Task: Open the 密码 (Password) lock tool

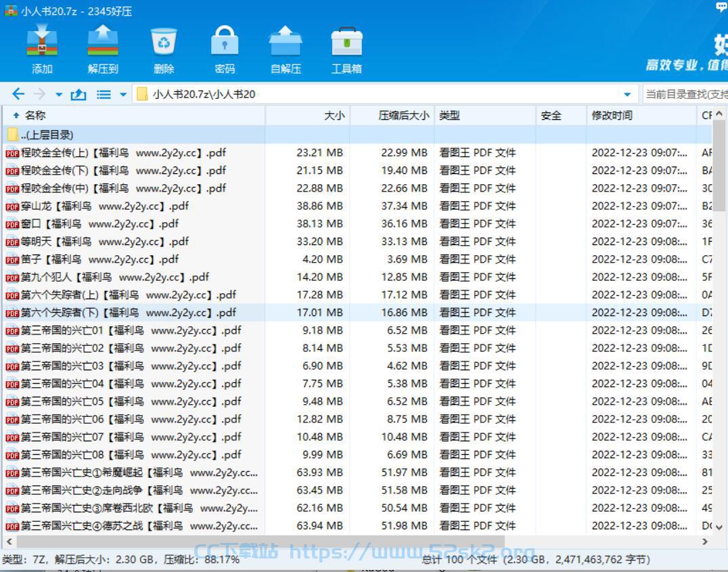Action: tap(225, 42)
